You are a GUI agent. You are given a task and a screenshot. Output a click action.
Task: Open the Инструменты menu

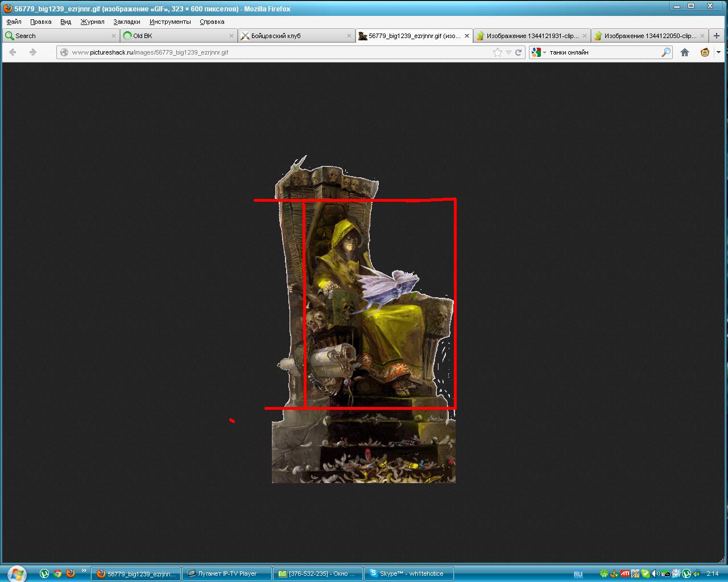pyautogui.click(x=170, y=22)
